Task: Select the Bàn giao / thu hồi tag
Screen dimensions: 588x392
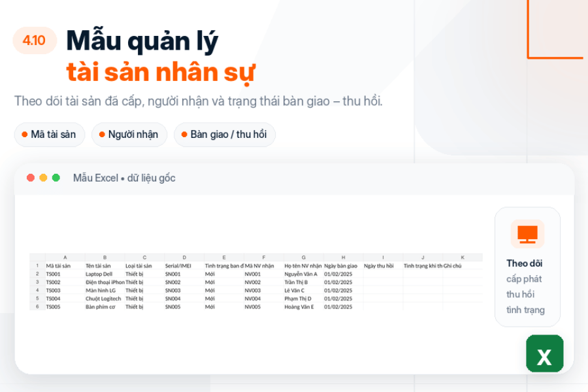Action: pos(225,135)
